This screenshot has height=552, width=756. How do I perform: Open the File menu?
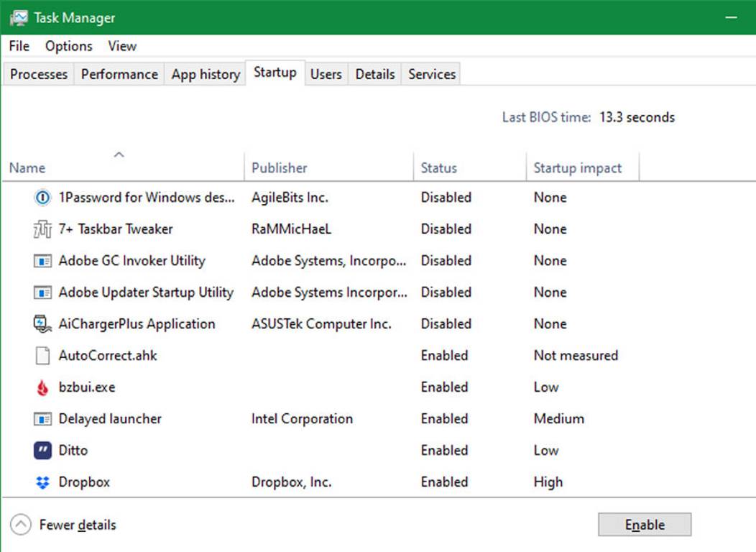pyautogui.click(x=19, y=46)
